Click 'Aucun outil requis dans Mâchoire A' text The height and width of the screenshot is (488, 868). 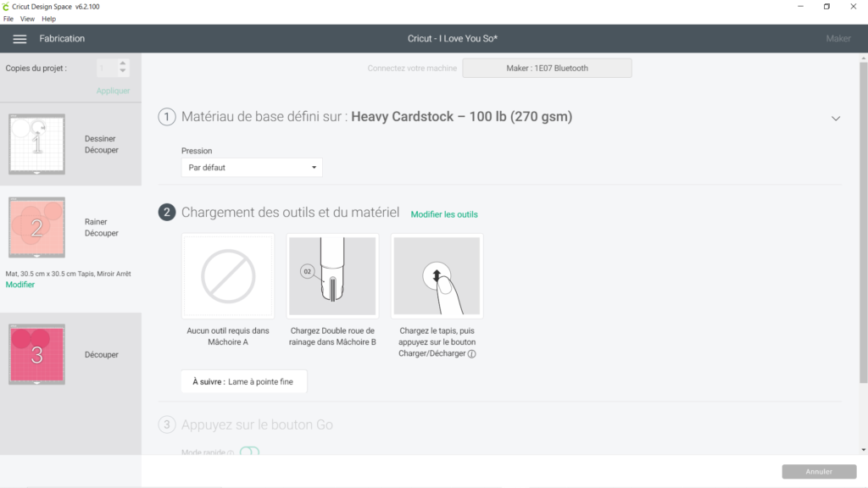(x=227, y=336)
